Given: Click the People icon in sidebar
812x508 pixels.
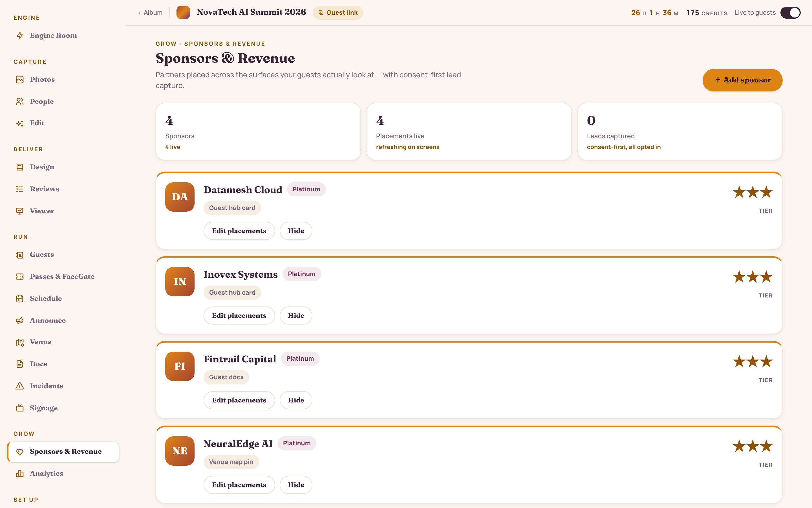Looking at the screenshot, I should tap(20, 102).
